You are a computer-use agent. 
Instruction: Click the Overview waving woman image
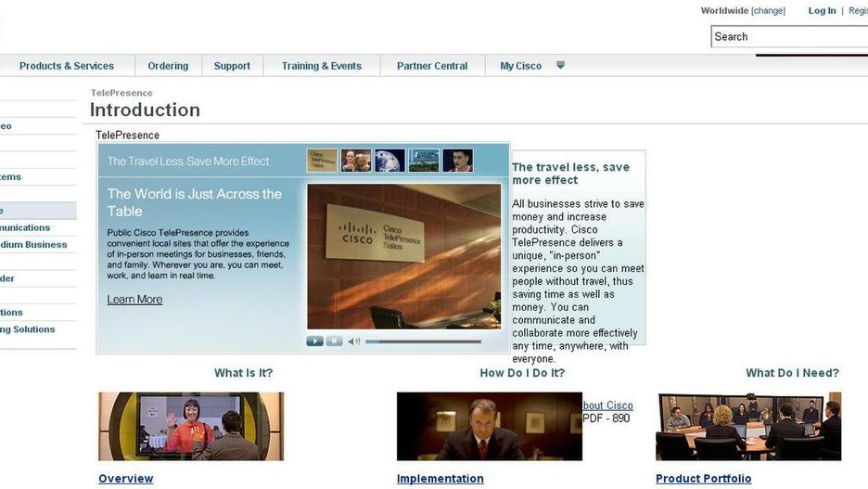coord(191,427)
